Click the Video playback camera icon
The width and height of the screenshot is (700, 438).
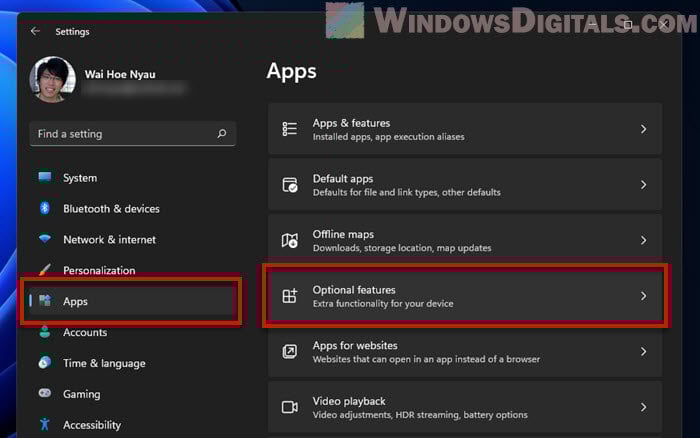pyautogui.click(x=289, y=407)
